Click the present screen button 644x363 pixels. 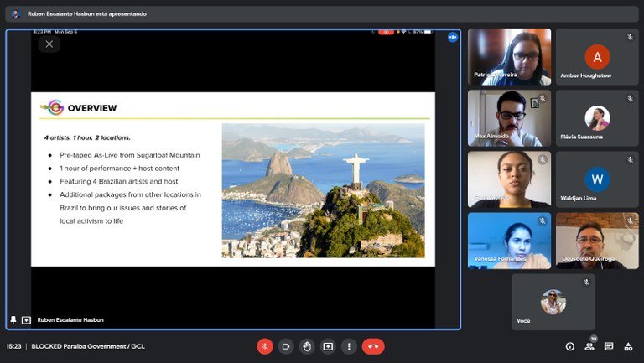point(328,346)
